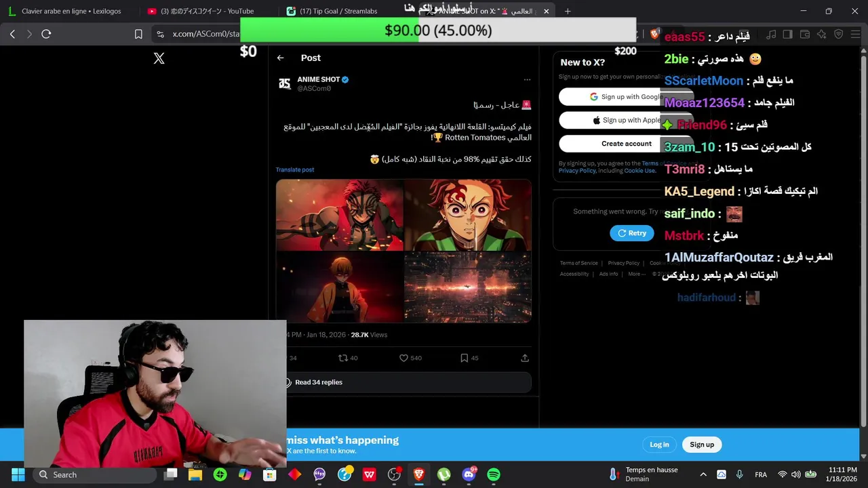
Task: Open Microsoft Store from taskbar
Action: pyautogui.click(x=270, y=474)
